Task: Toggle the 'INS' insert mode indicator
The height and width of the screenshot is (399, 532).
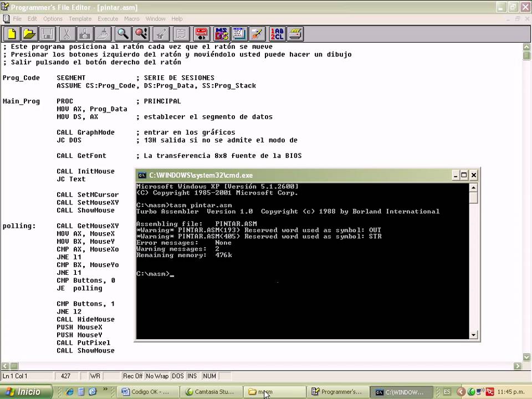Action: tap(192, 376)
